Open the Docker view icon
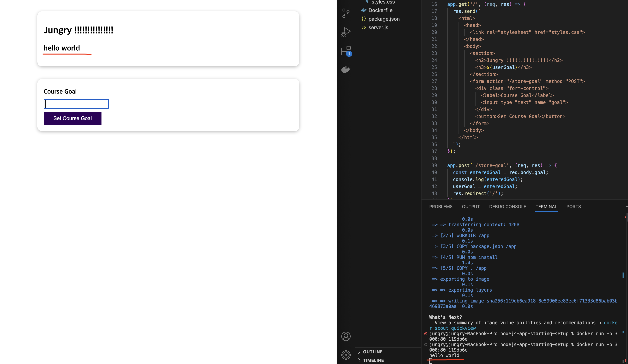628x364 pixels. coord(346,69)
